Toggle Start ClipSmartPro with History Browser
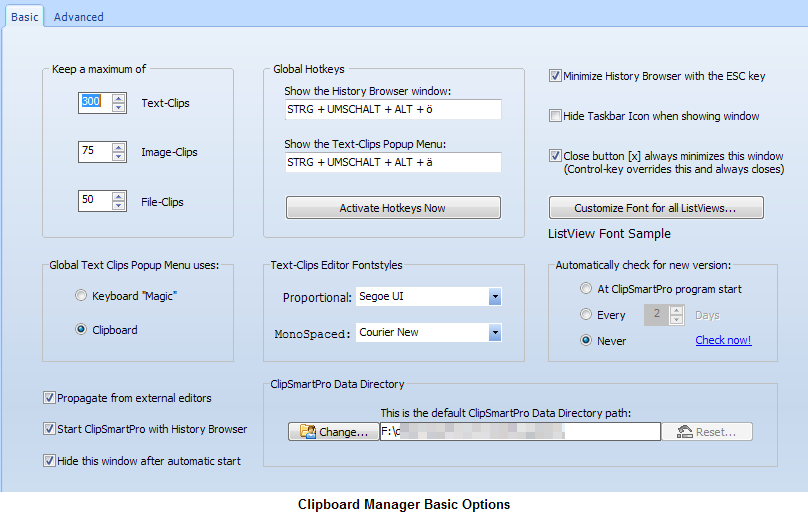The image size is (808, 516). [49, 429]
